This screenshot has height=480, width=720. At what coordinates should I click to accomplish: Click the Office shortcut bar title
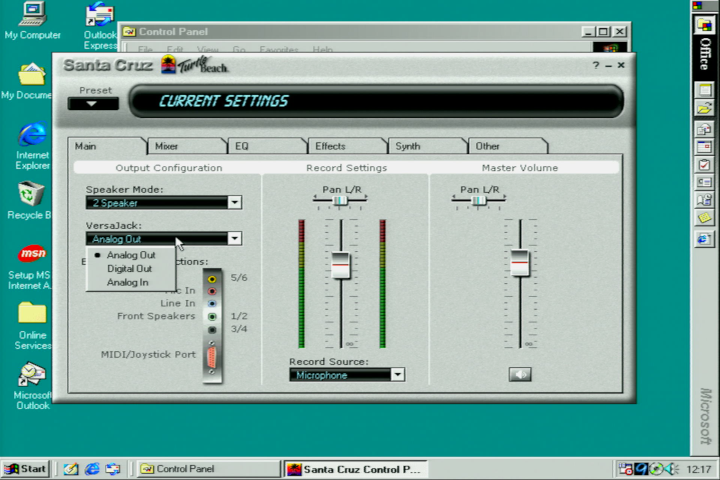pyautogui.click(x=705, y=54)
